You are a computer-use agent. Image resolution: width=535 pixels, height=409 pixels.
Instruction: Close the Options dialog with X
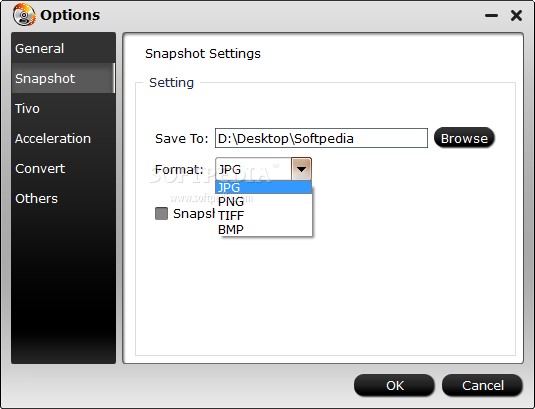pos(517,15)
